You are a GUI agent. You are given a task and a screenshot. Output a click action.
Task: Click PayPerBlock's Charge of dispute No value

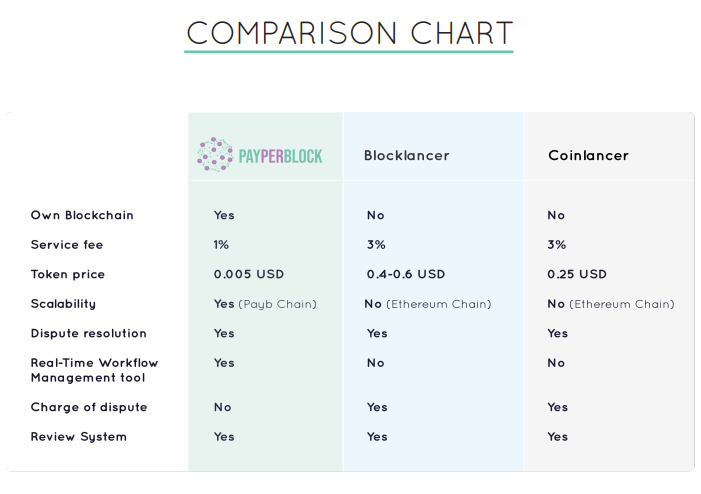(222, 407)
